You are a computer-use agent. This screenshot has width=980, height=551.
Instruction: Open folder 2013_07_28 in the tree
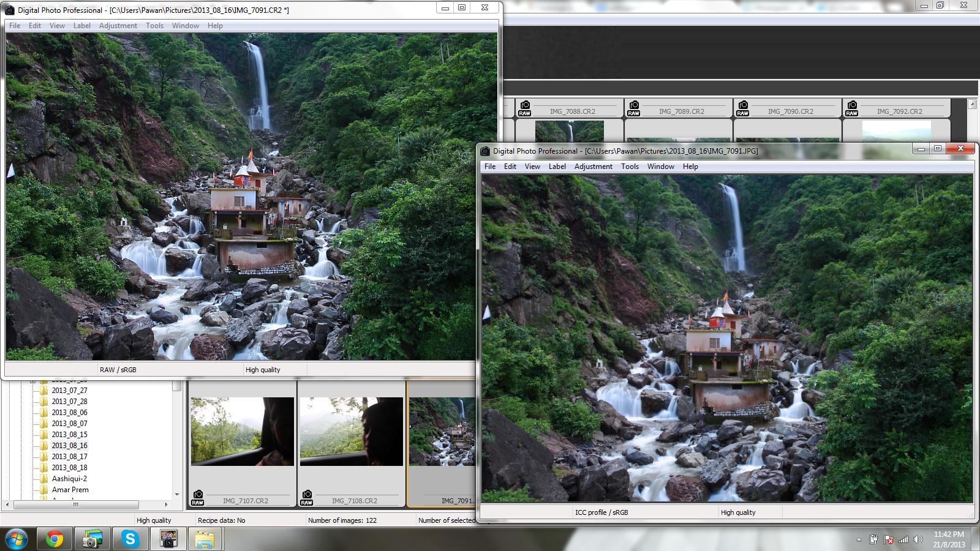(69, 402)
